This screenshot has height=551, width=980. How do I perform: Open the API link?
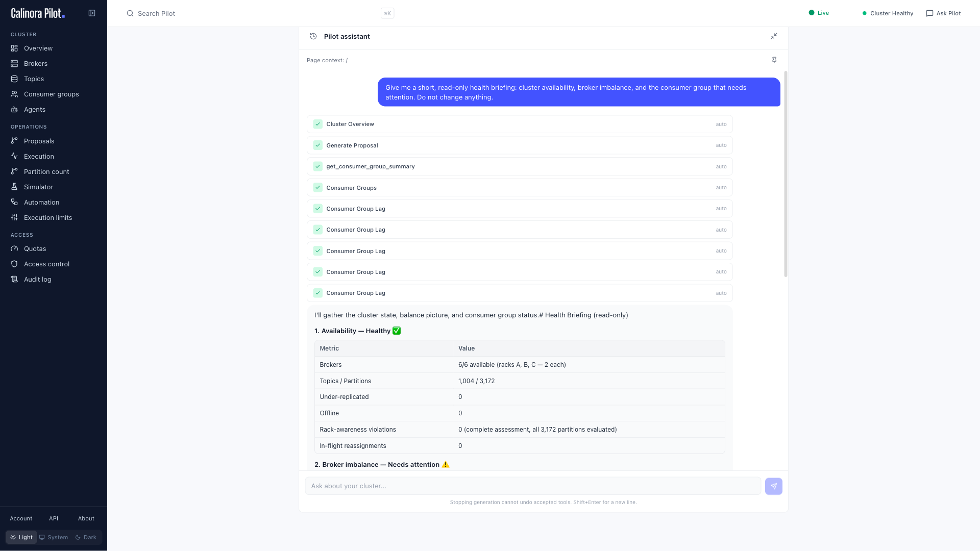click(54, 518)
